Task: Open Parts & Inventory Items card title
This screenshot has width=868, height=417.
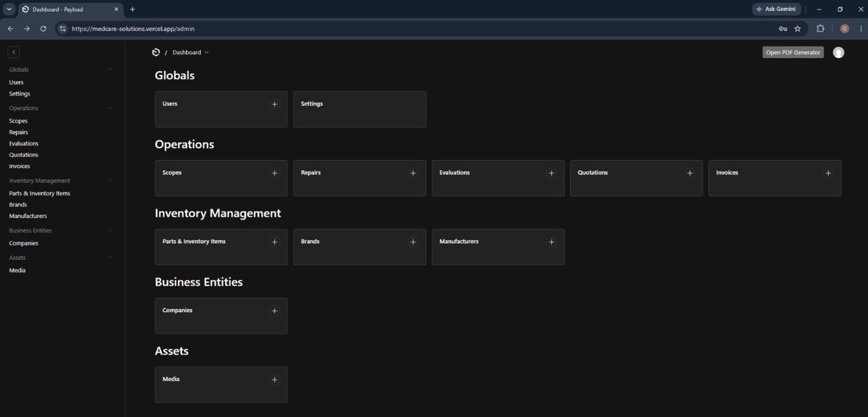Action: coord(194,242)
